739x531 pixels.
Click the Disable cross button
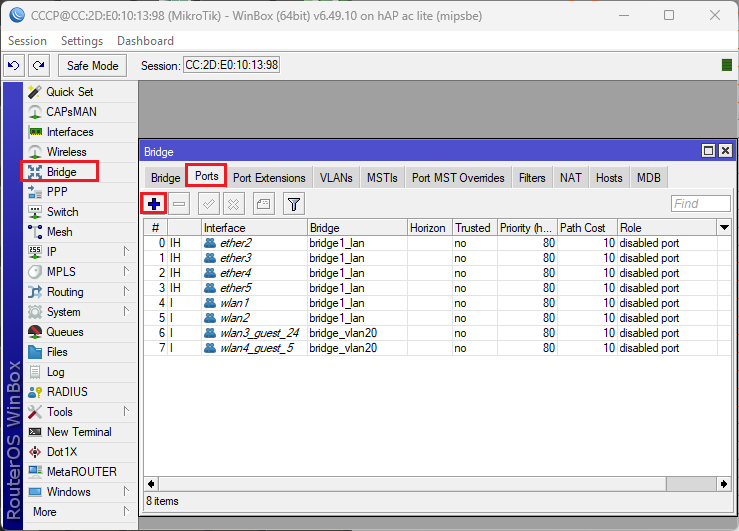234,204
